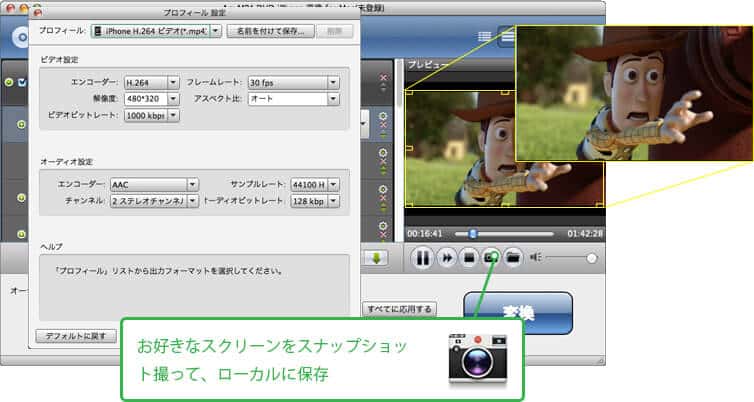Click the video preview frame of Woody
The height and width of the screenshot is (402, 754).
[x=504, y=149]
